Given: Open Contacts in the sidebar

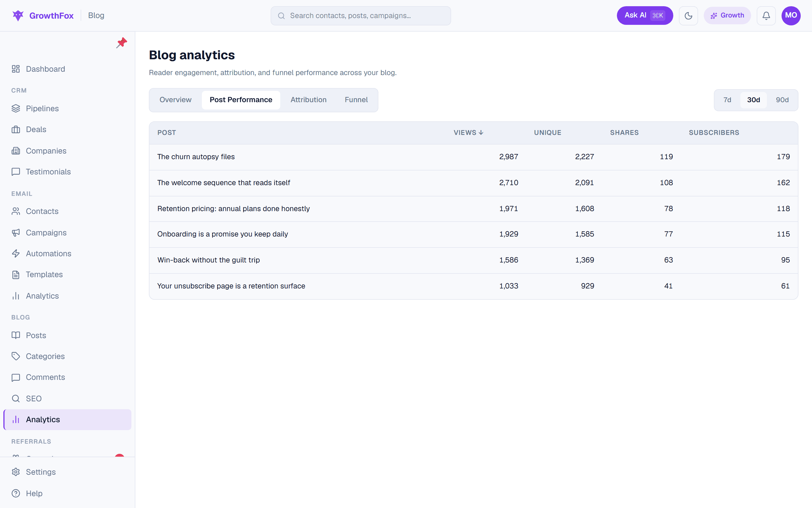Looking at the screenshot, I should click(x=67, y=211).
